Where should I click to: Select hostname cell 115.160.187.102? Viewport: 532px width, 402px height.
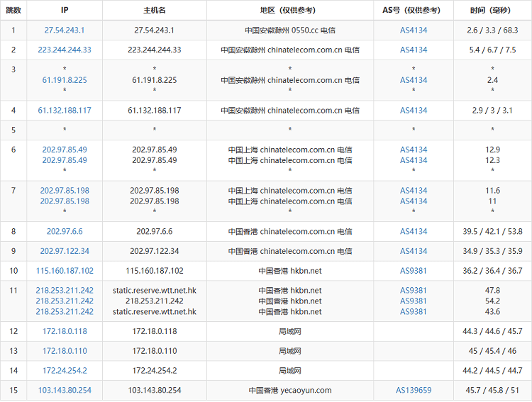point(155,271)
